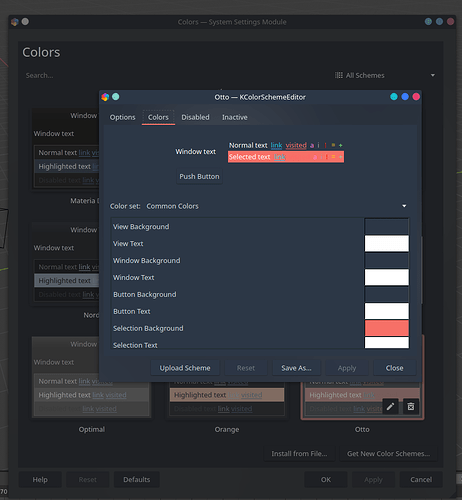This screenshot has height=500, width=462.
Task: Open the Disabled tab
Action: pyautogui.click(x=195, y=117)
